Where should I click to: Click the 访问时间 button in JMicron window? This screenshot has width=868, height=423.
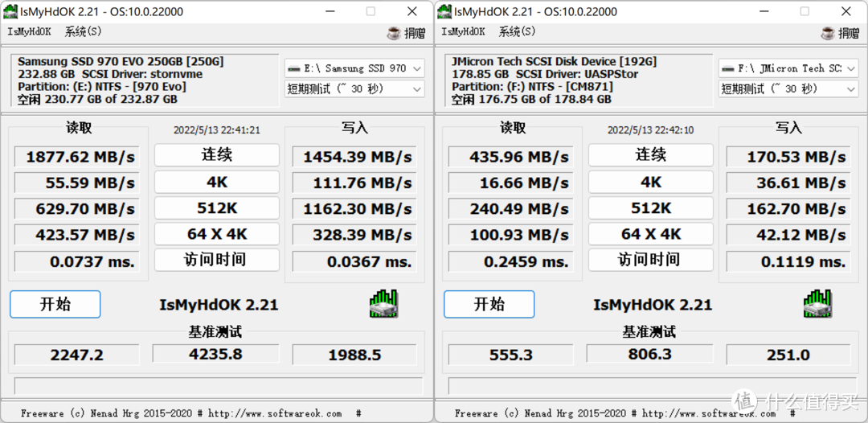pyautogui.click(x=651, y=260)
